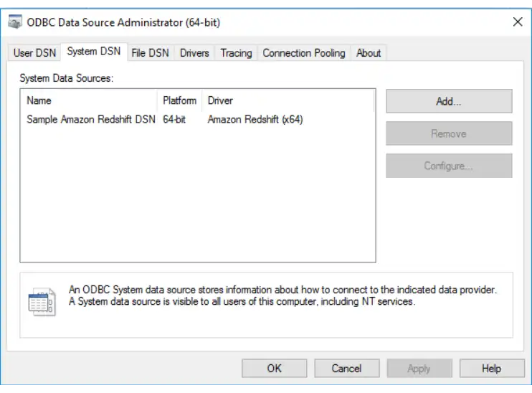Click the Remove button
The height and width of the screenshot is (393, 532).
[x=449, y=133]
